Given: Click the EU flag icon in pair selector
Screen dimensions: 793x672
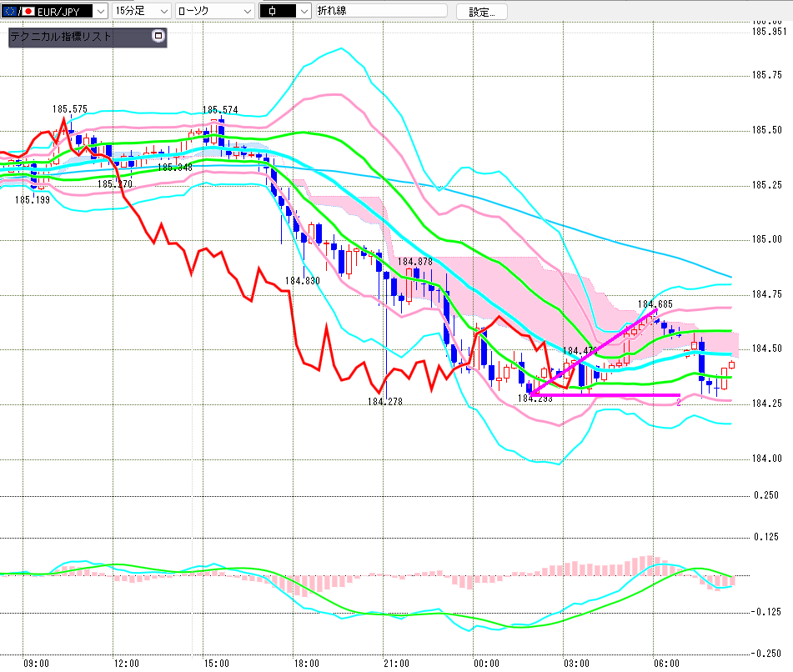Looking at the screenshot, I should click(x=9, y=12).
